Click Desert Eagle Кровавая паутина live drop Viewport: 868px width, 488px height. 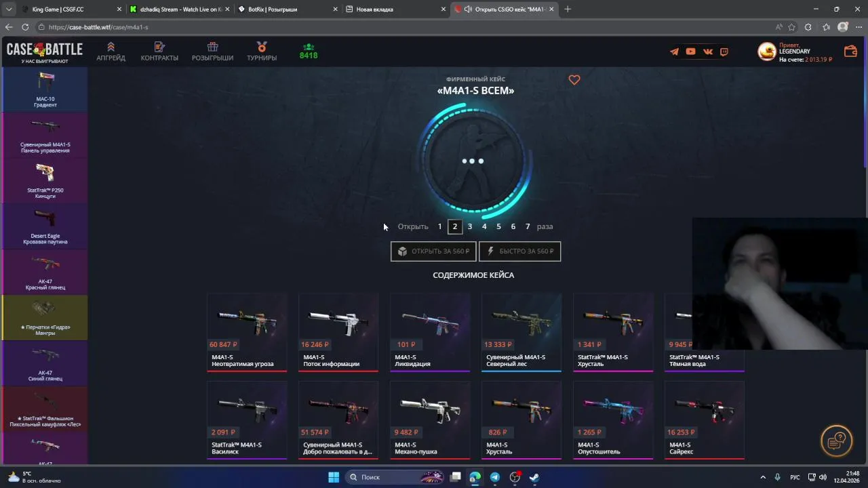[45, 226]
